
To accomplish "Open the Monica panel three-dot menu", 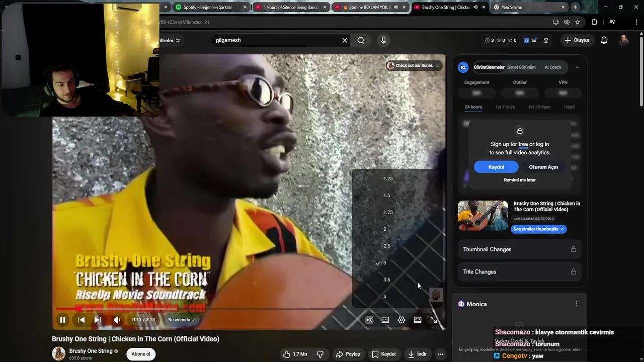I will 577,304.
